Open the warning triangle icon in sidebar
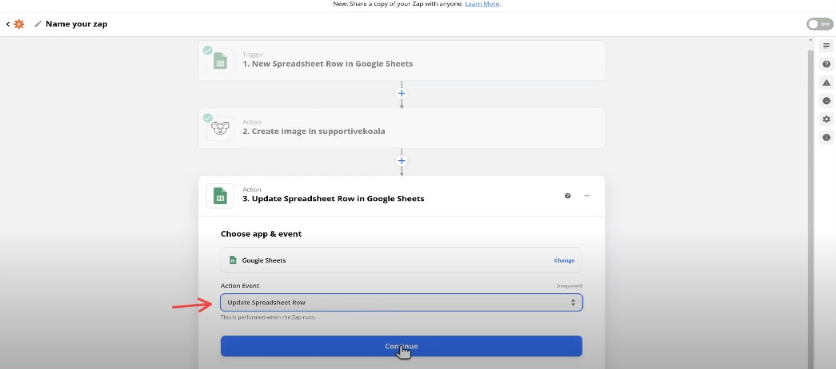This screenshot has width=836, height=369. click(x=826, y=83)
